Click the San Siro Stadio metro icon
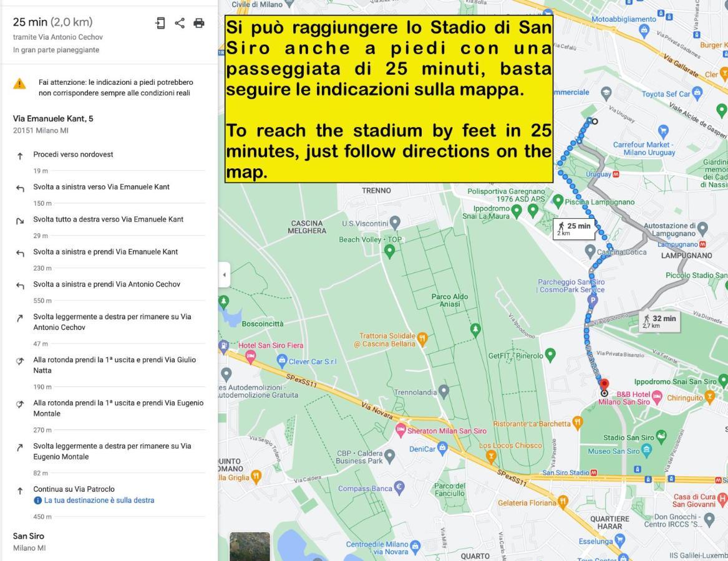 tap(594, 473)
